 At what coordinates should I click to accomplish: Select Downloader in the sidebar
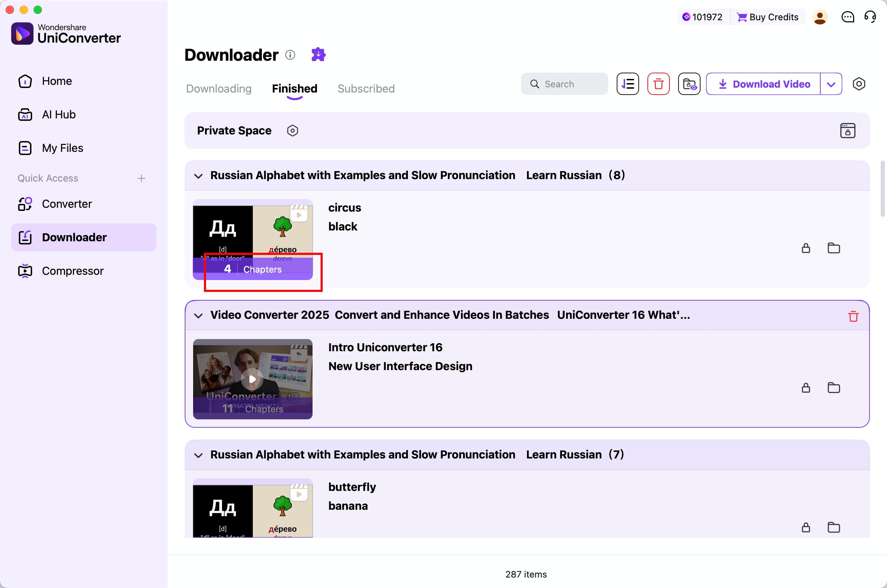click(x=84, y=237)
